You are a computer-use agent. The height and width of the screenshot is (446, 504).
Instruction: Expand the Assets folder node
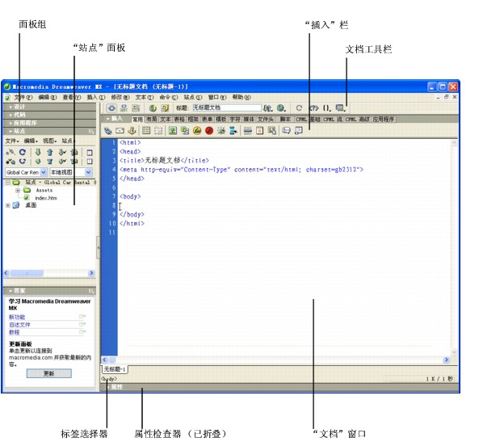pos(18,191)
